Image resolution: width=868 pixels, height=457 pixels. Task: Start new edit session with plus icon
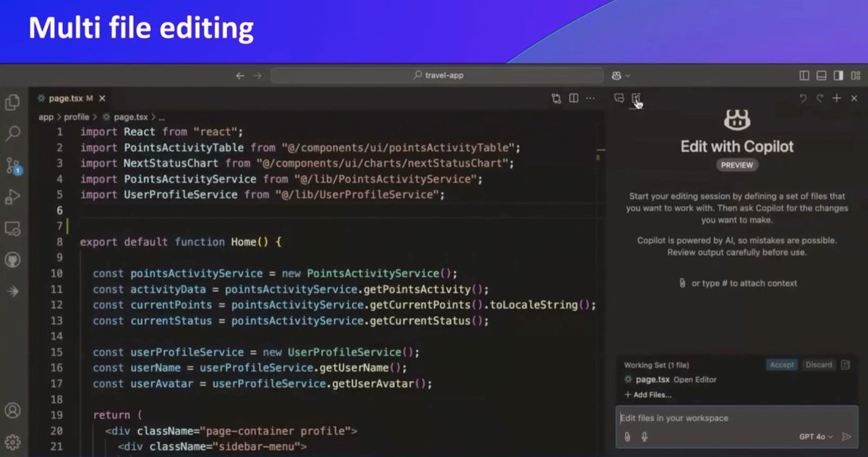point(837,98)
